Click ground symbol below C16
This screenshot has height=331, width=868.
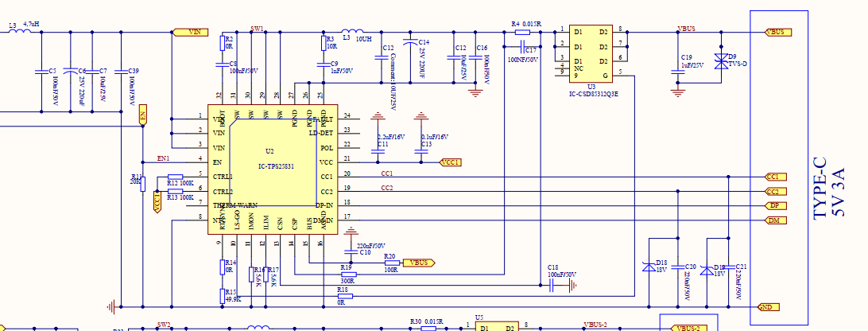tap(475, 92)
